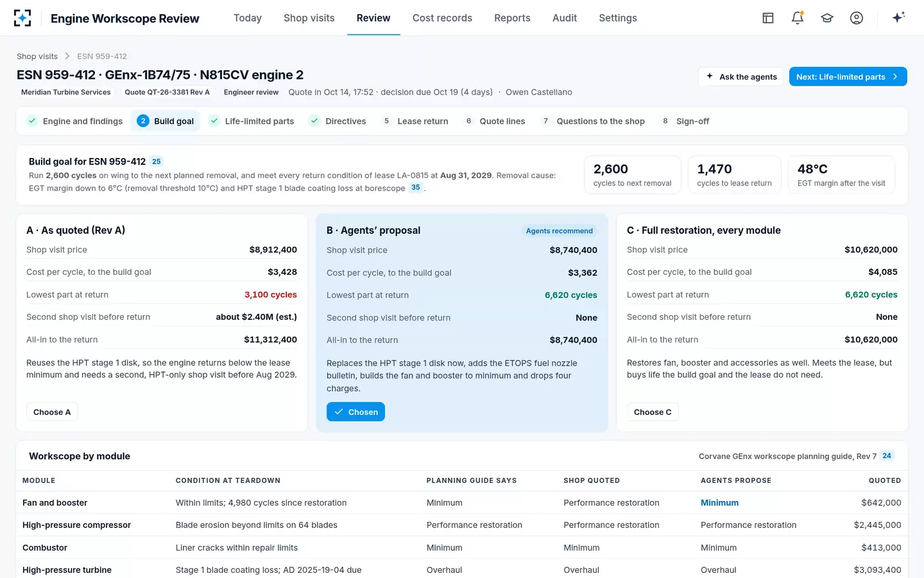Image resolution: width=924 pixels, height=578 pixels.
Task: Click Quote QT-26-3381 Rev A tag
Action: point(167,92)
